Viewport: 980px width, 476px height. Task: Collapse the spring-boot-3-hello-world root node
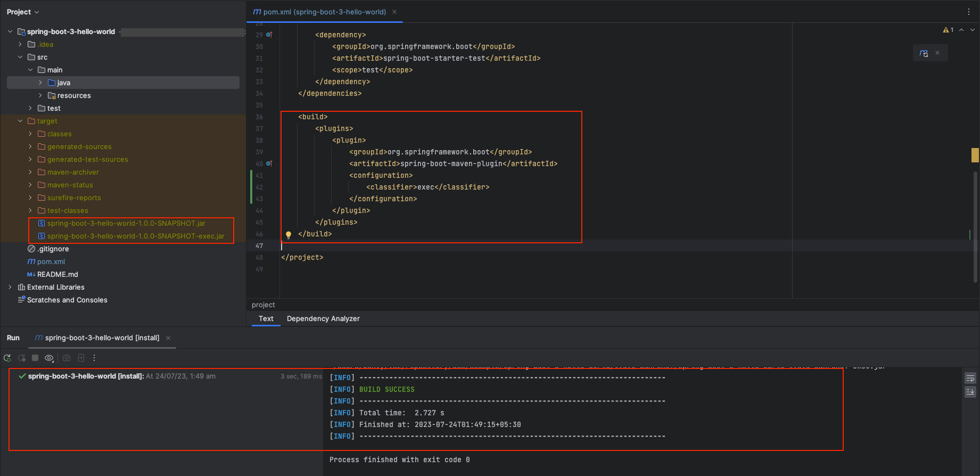10,31
